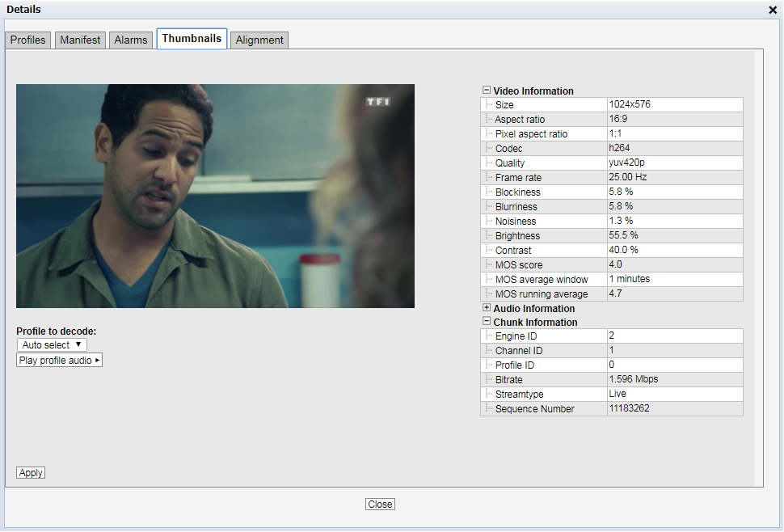Click the Close button
Screen dimensions: 784x532
click(x=380, y=505)
